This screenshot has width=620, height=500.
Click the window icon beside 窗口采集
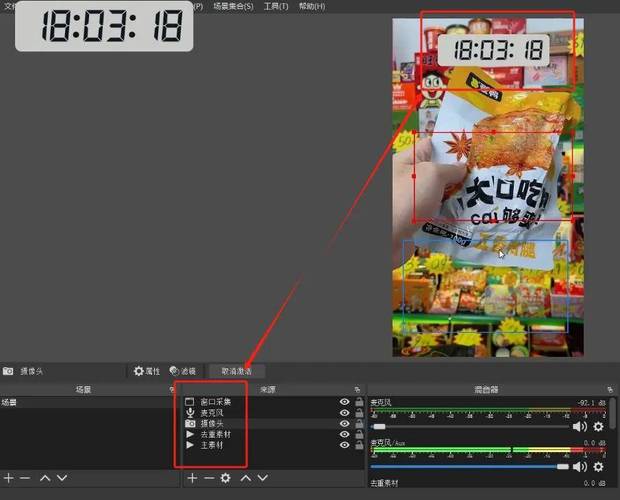pos(190,402)
